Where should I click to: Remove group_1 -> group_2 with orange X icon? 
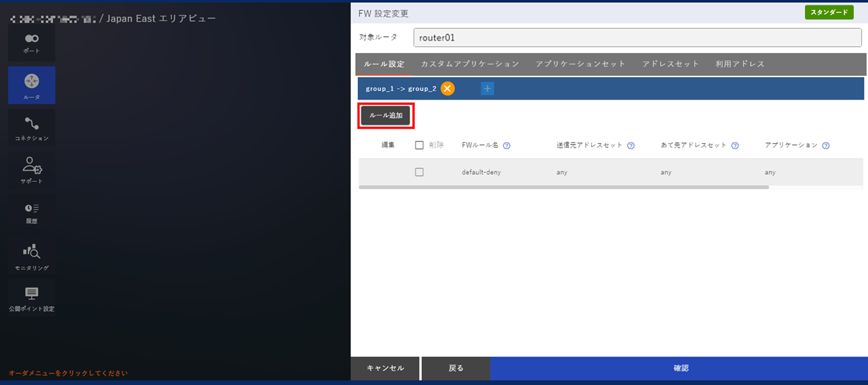[448, 88]
